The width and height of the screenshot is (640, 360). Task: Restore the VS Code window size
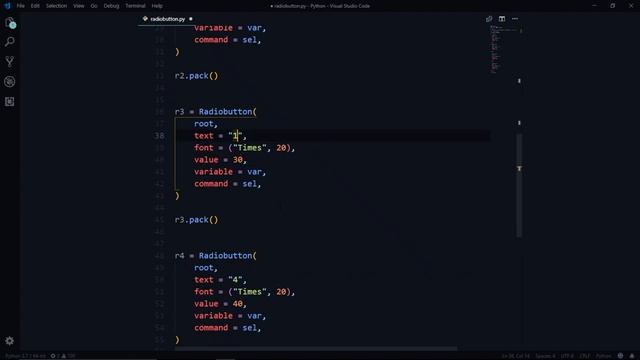tap(612, 6)
